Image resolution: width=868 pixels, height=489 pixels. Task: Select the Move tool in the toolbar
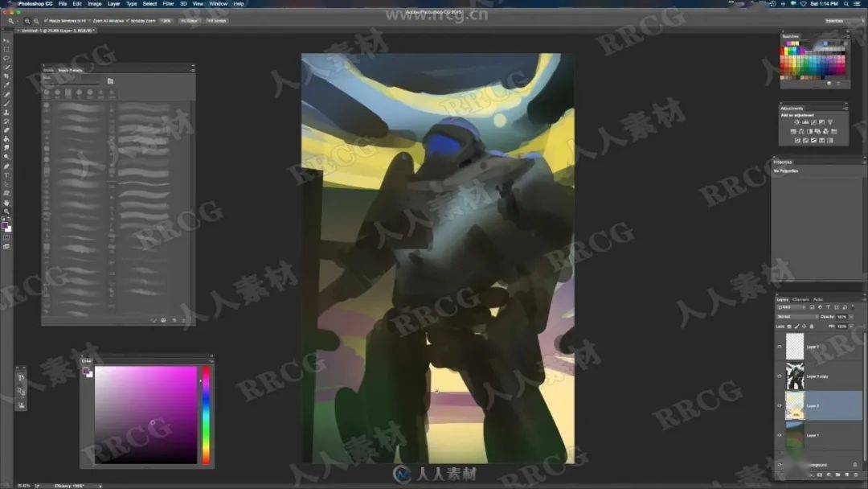[7, 40]
